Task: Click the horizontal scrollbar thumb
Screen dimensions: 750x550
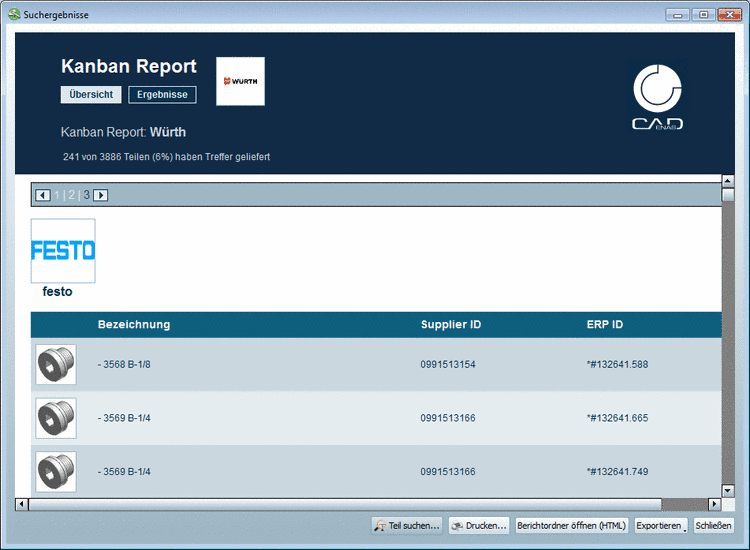Action: tap(345, 504)
